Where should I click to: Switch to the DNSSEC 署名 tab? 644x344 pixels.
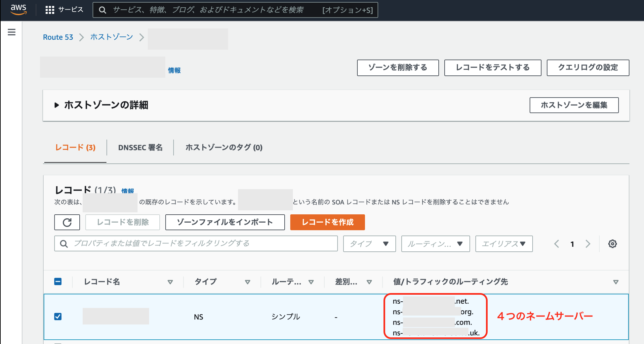click(x=140, y=148)
